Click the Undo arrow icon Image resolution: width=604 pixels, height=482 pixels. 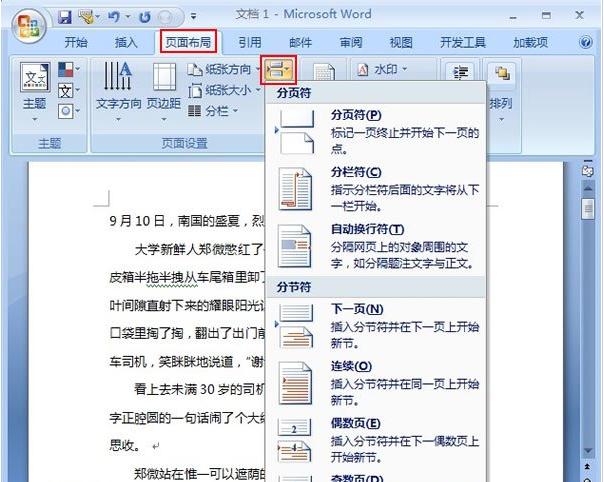pyautogui.click(x=113, y=17)
